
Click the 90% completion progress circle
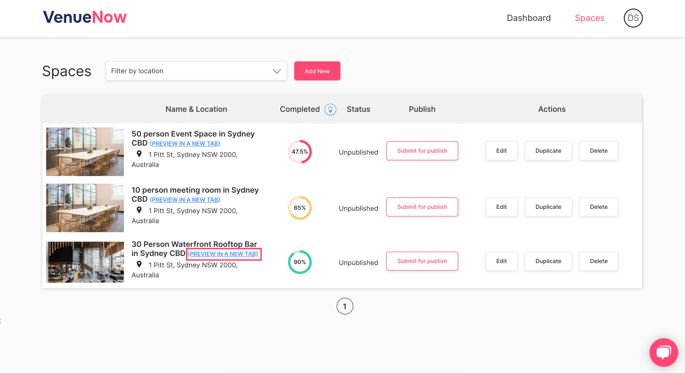(x=300, y=262)
